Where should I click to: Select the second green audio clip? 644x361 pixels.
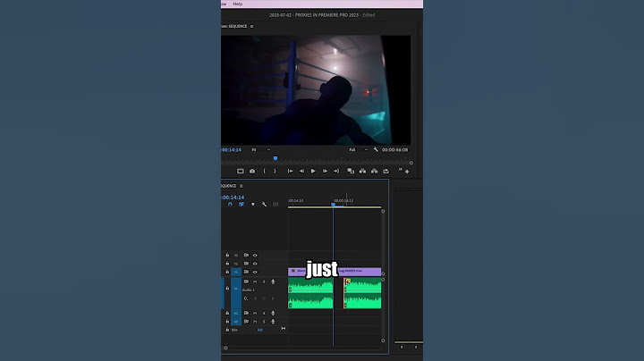click(x=362, y=293)
